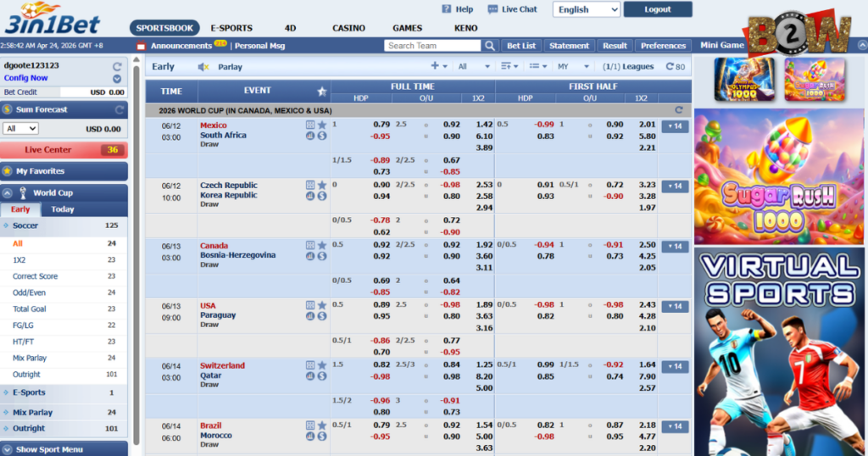Open the Statement page
Image resolution: width=868 pixels, height=456 pixels.
coord(569,46)
